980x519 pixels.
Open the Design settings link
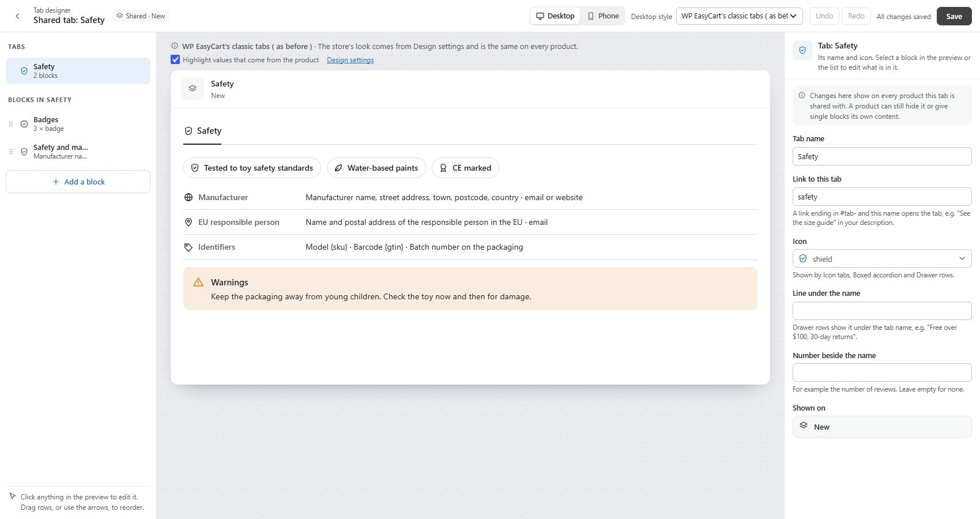click(x=350, y=60)
